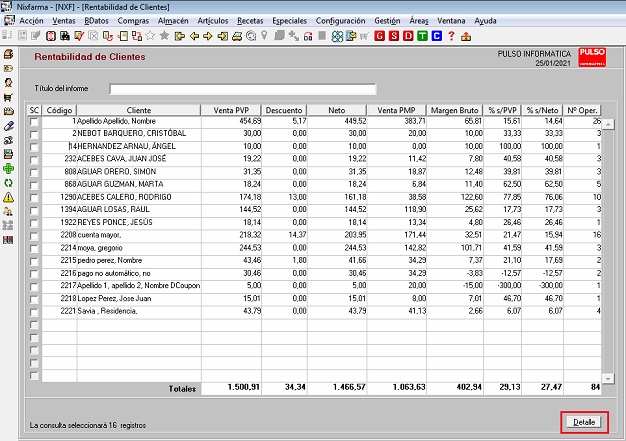
Task: Click the outlined star icon
Action: click(150, 36)
